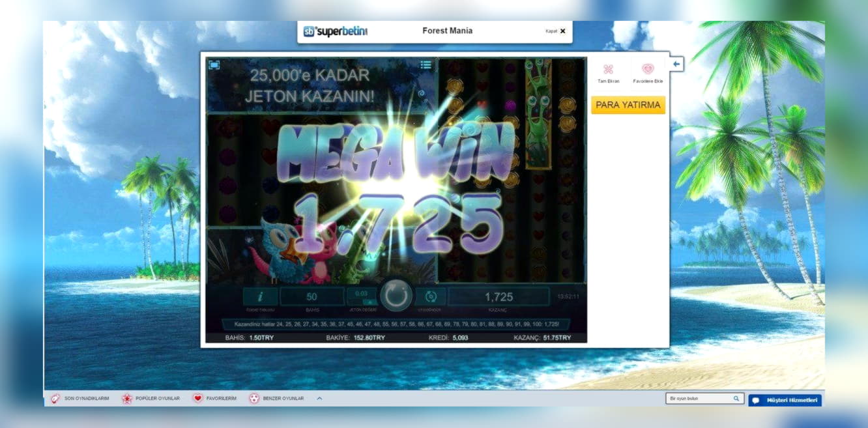Add game via Favorilere Ekle heart
The width and height of the screenshot is (868, 428).
648,70
